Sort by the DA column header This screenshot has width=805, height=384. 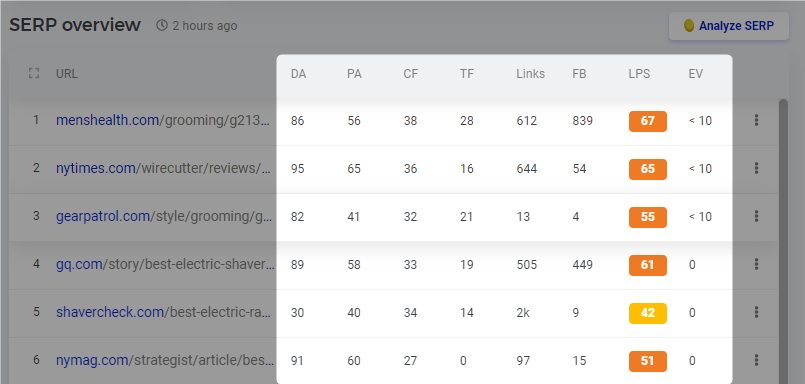point(298,74)
